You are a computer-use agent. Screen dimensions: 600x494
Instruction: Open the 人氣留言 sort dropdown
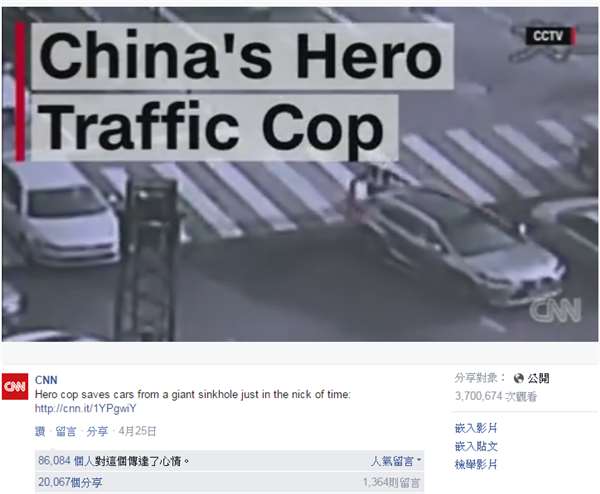(x=395, y=461)
